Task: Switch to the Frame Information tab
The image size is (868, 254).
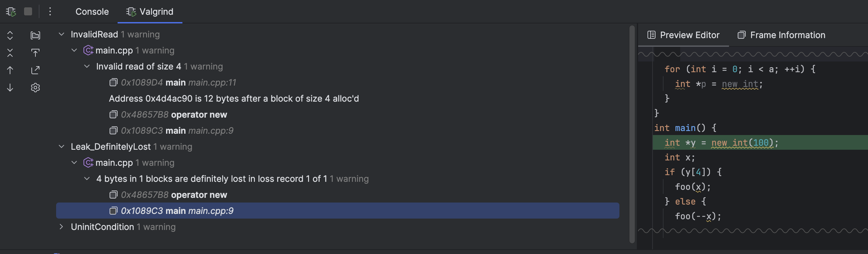Action: pos(781,35)
